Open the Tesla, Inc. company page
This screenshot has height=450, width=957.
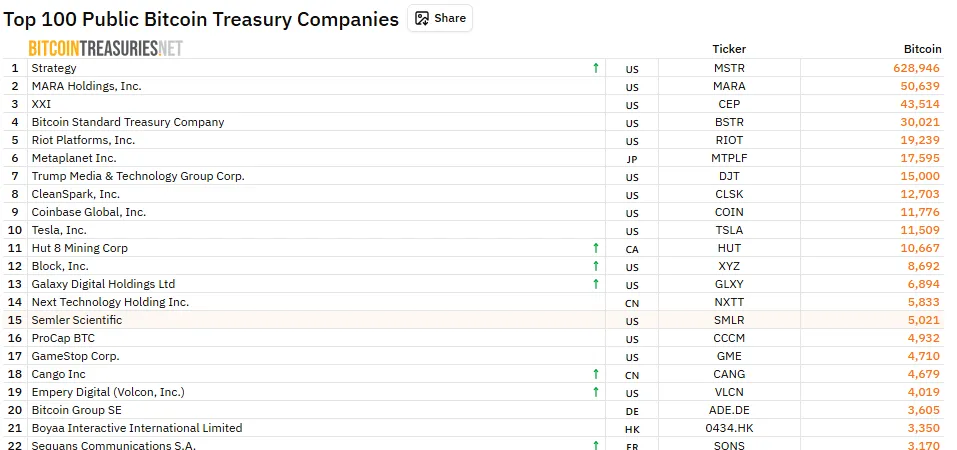[x=59, y=230]
